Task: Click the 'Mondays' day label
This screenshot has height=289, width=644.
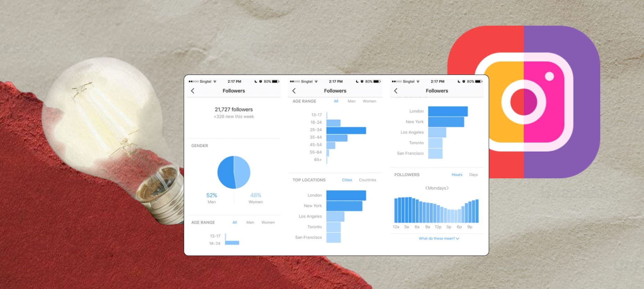Action: tap(437, 188)
